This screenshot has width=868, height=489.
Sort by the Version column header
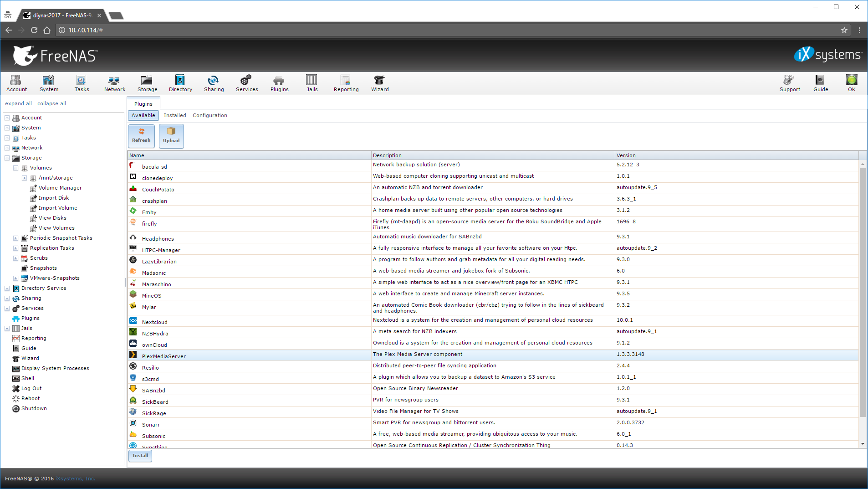click(x=736, y=155)
